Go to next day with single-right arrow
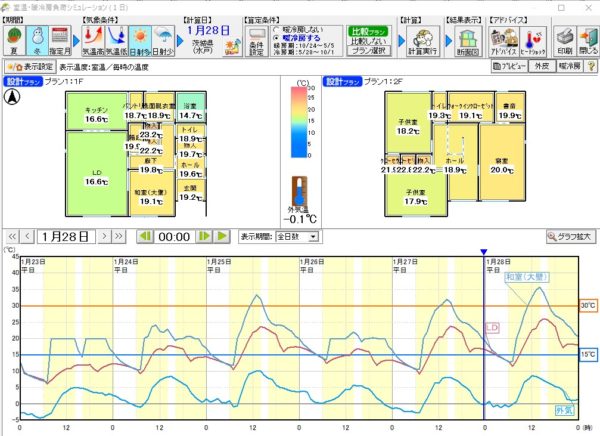Viewport: 600px width, 436px height. (104, 236)
